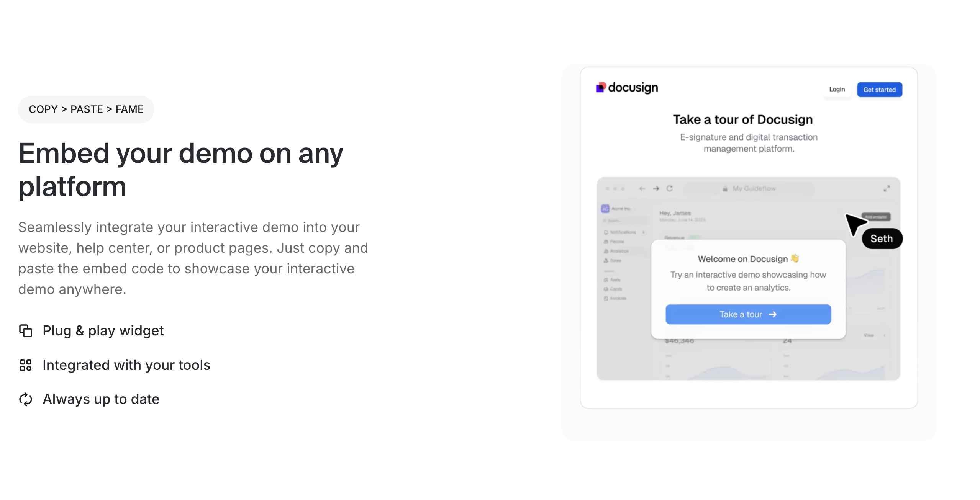Screen dimensions: 980x500
Task: Open the Acme Inc. workspace switcher
Action: 618,209
